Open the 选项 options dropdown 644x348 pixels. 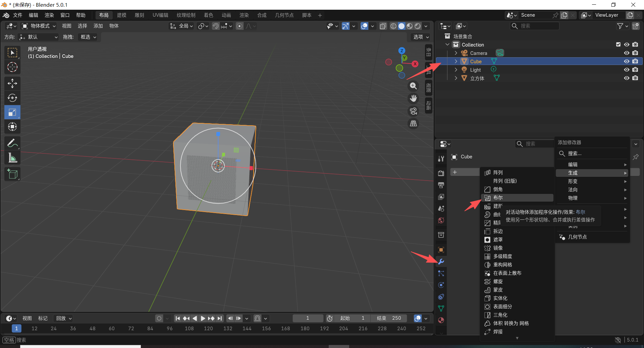coord(421,37)
